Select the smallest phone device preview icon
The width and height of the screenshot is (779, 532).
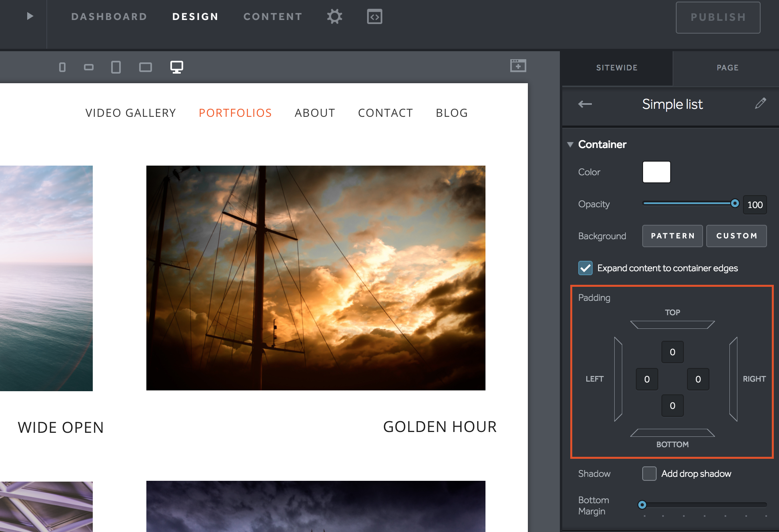coord(62,67)
